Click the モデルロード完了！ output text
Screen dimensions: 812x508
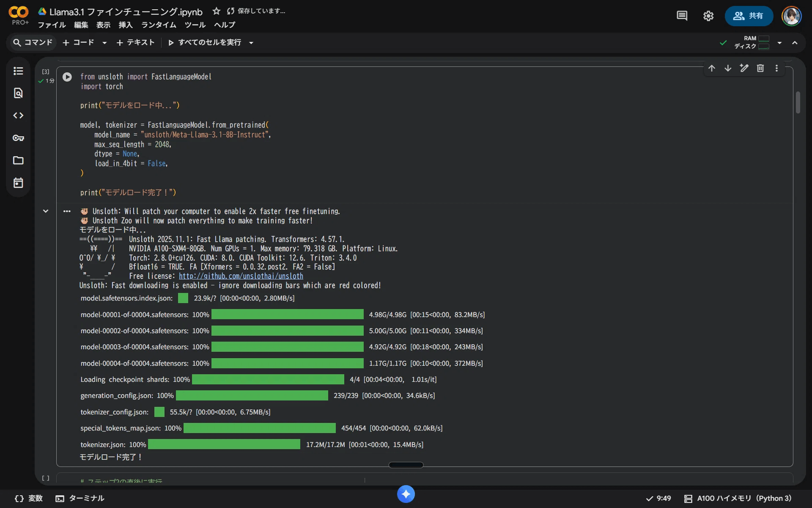click(x=111, y=457)
